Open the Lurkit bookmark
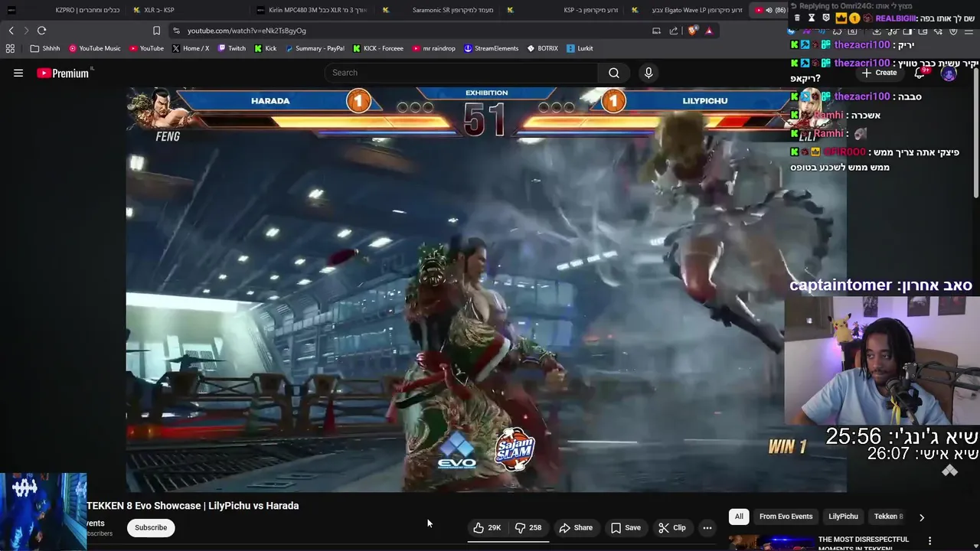The image size is (980, 551). [x=580, y=48]
